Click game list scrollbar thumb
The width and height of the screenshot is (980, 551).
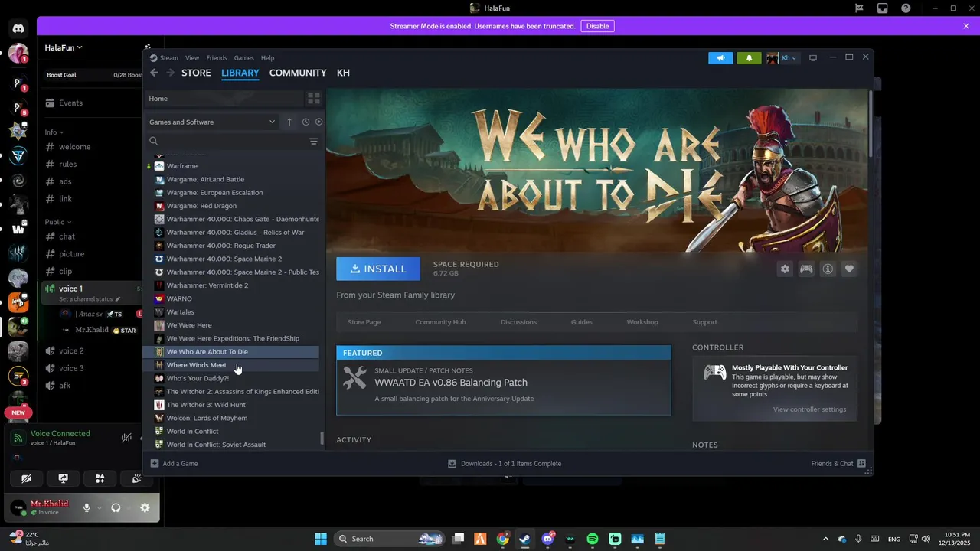pos(322,439)
